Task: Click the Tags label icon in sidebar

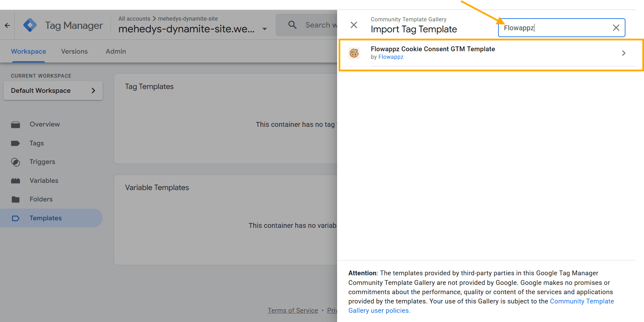Action: pyautogui.click(x=15, y=143)
